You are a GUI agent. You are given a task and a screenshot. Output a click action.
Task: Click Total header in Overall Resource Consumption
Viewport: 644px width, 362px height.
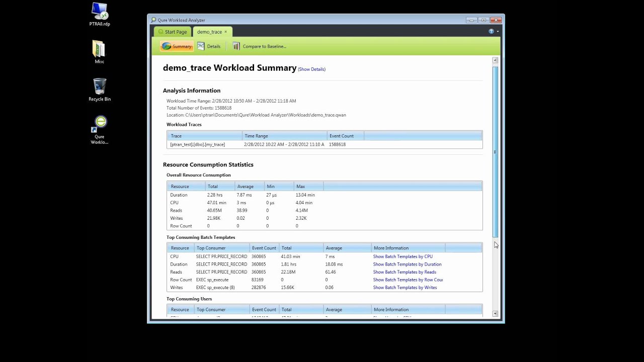pyautogui.click(x=219, y=187)
